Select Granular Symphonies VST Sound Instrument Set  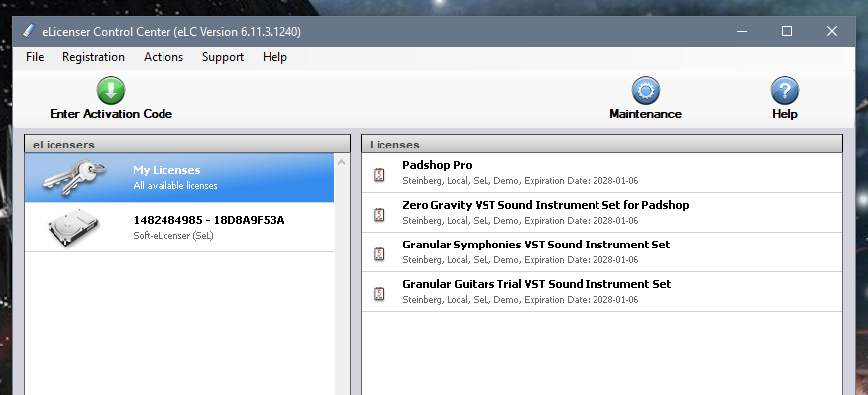[601, 252]
